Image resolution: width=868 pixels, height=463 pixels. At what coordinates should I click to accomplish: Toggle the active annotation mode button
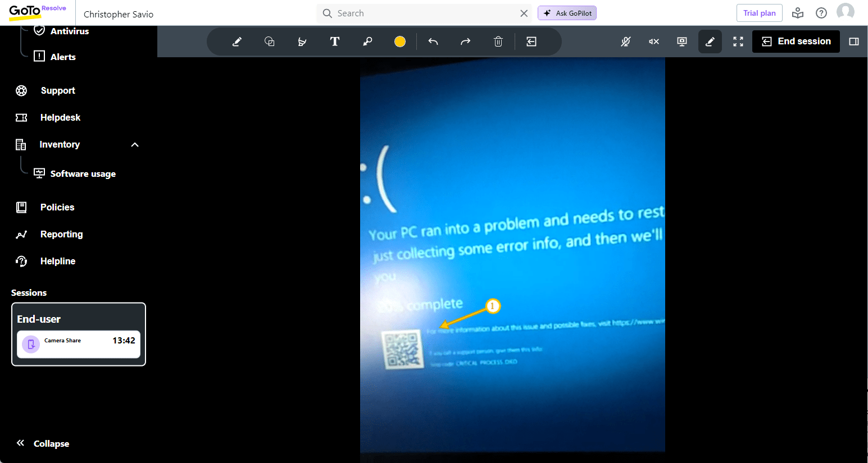[x=710, y=42]
